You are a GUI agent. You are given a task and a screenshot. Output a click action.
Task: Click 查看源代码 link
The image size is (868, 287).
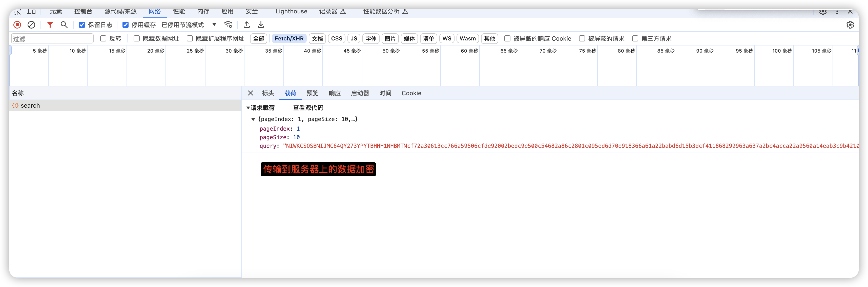(308, 108)
